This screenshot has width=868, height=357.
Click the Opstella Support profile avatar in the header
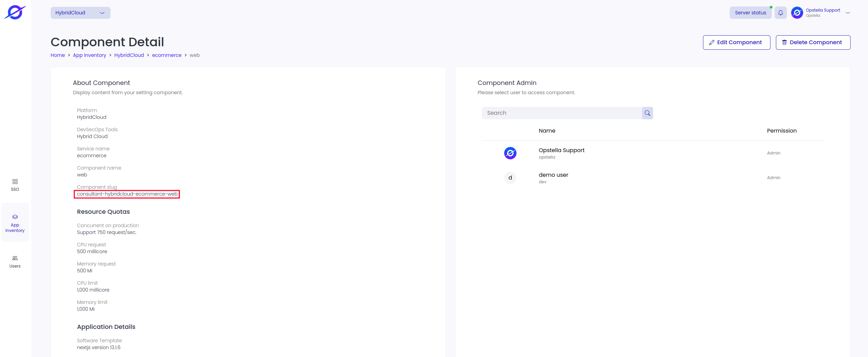pyautogui.click(x=797, y=13)
